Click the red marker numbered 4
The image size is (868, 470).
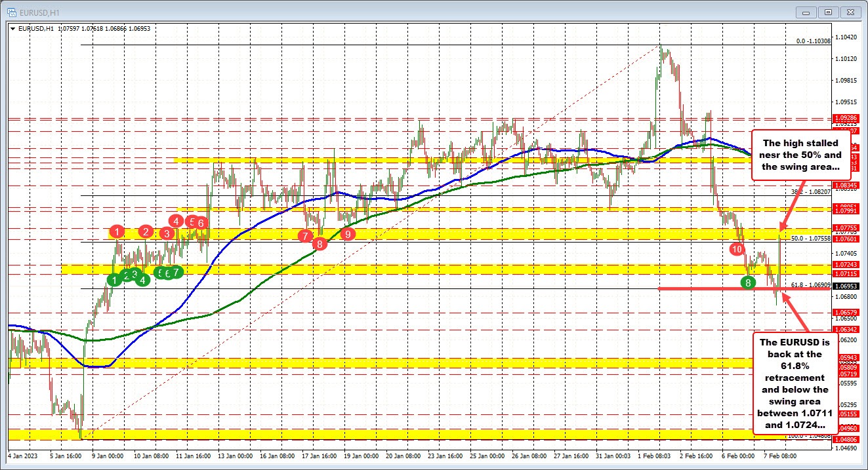click(175, 222)
